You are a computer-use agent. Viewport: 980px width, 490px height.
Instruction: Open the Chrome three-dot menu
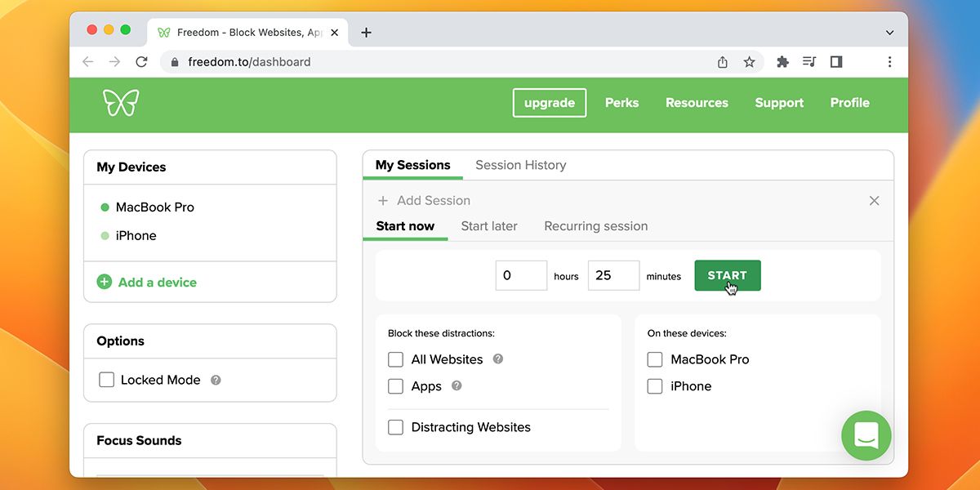pos(889,62)
